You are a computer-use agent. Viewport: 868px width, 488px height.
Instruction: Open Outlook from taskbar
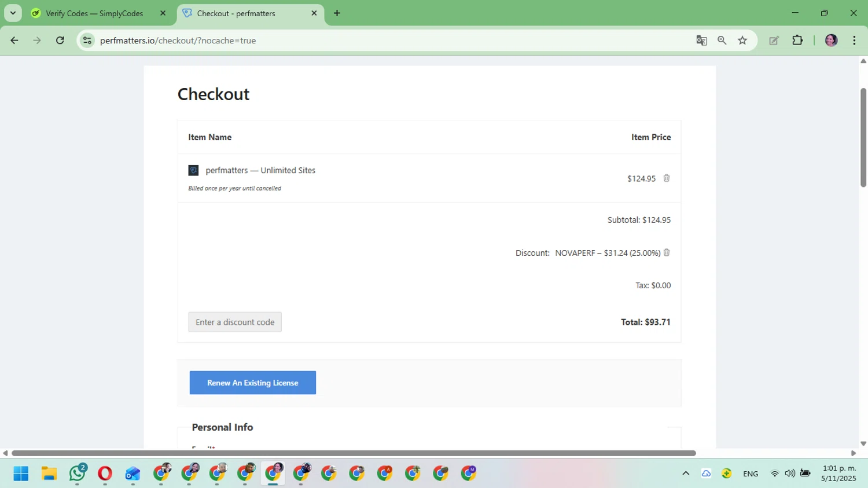(133, 474)
